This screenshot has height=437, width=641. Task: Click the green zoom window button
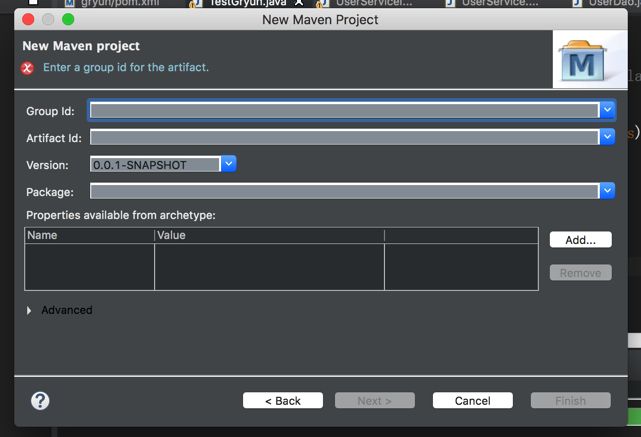pos(68,19)
